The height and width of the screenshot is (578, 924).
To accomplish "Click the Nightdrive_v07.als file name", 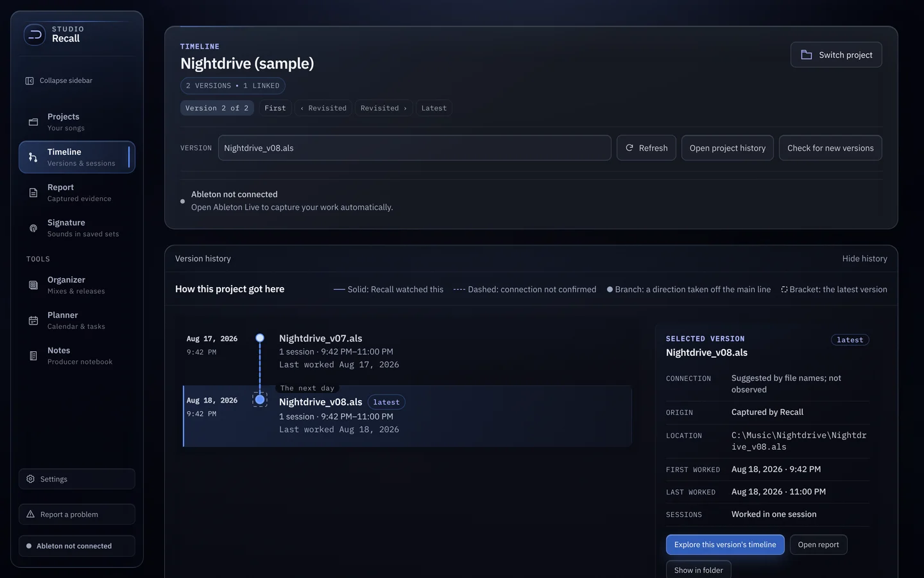I will point(321,338).
